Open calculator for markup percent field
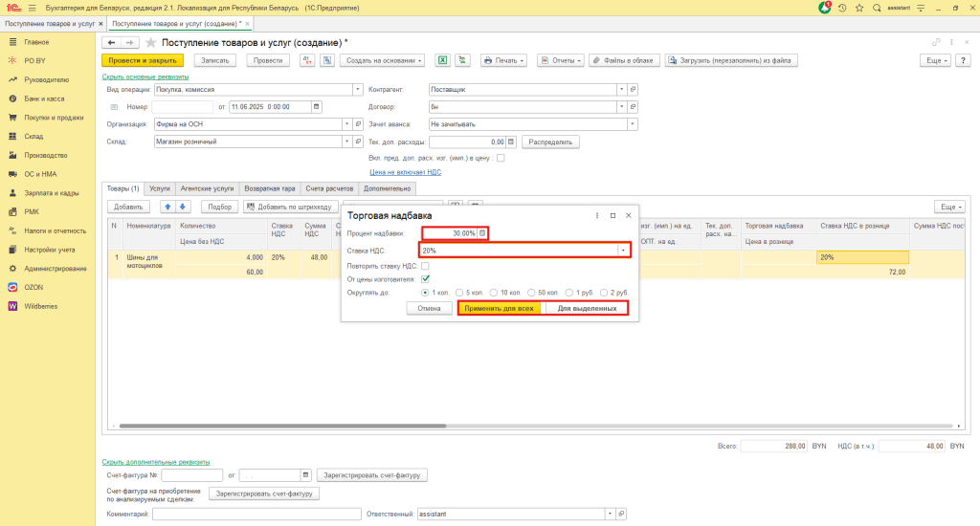The height and width of the screenshot is (526, 980). [482, 233]
